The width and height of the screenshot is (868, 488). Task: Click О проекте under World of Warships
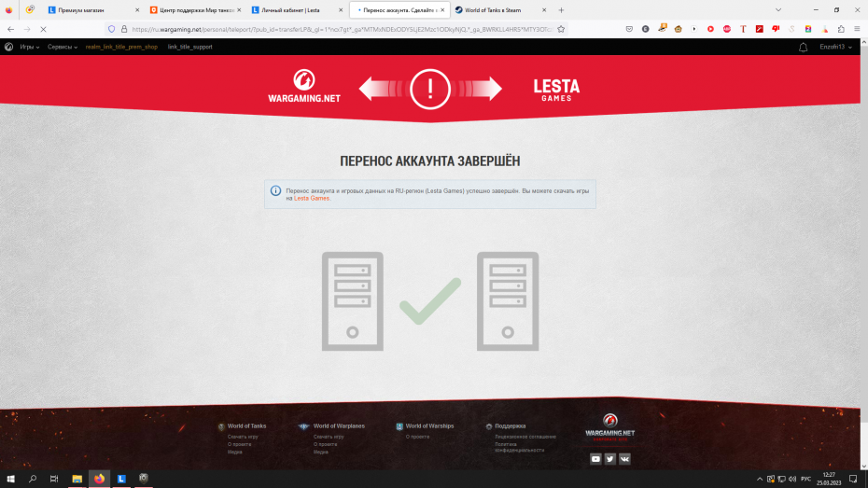coord(417,437)
